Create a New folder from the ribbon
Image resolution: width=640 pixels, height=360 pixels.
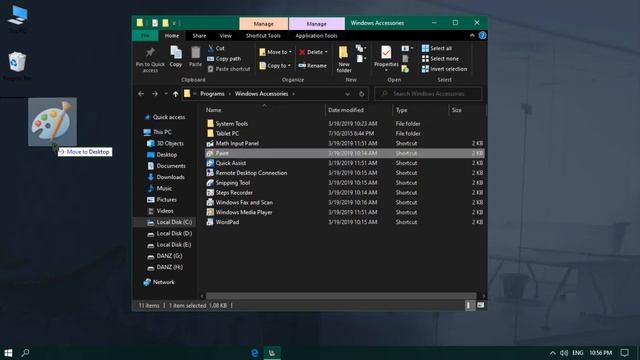point(344,60)
